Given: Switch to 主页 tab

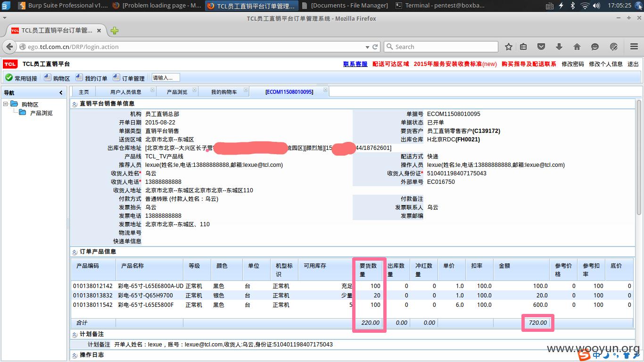Looking at the screenshot, I should pyautogui.click(x=83, y=92).
